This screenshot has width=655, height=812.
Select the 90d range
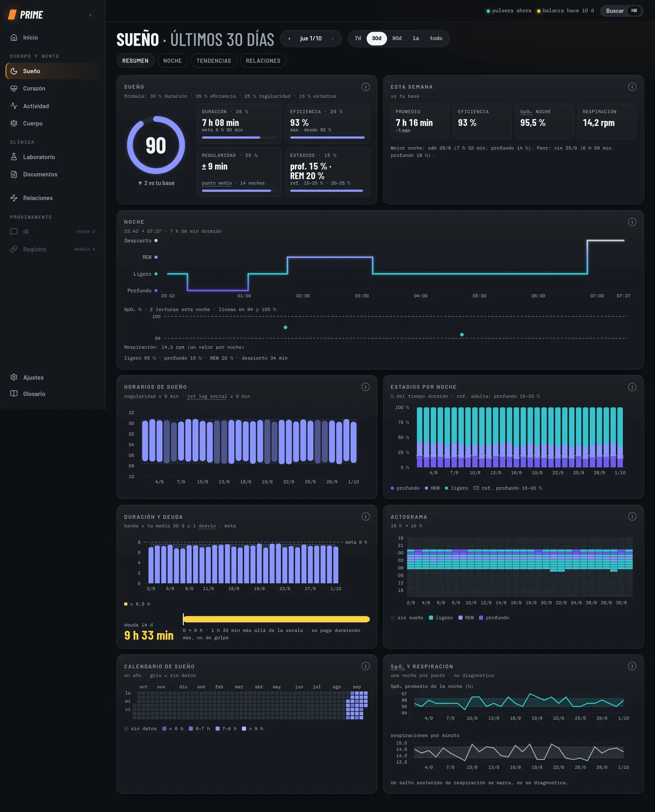click(x=397, y=38)
